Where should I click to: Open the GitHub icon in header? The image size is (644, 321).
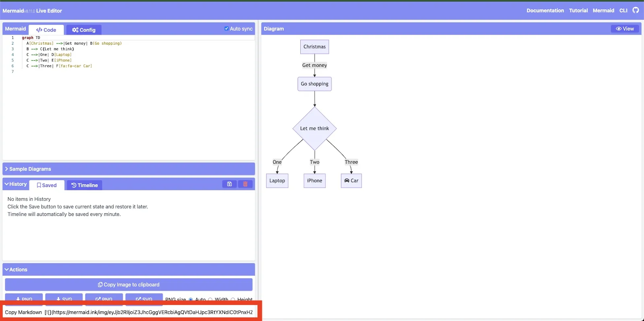(636, 10)
